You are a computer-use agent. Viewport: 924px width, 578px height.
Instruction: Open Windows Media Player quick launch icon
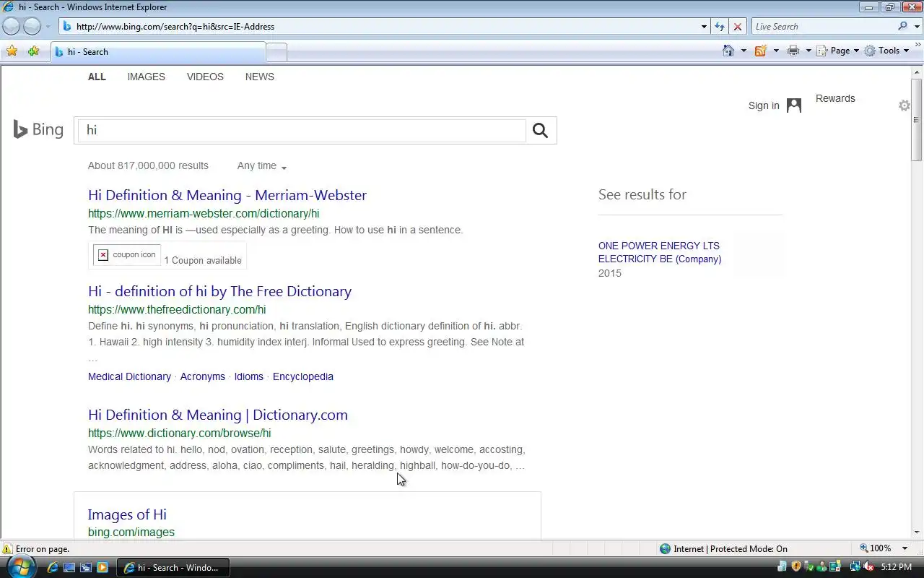pos(102,568)
